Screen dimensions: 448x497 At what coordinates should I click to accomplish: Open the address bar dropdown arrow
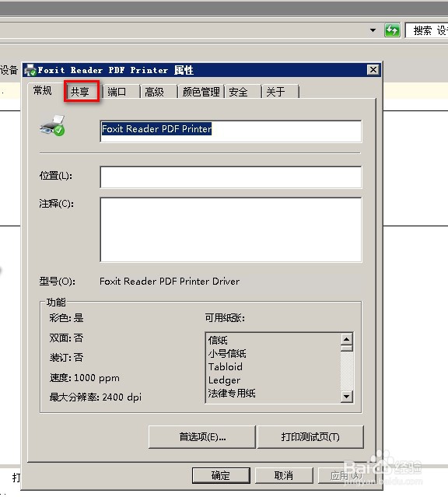coord(373,30)
